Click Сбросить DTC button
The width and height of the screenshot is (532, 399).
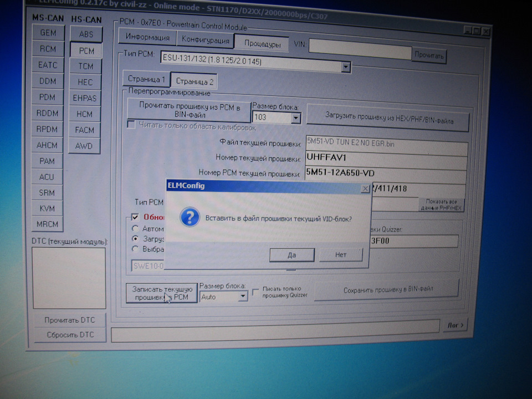pyautogui.click(x=70, y=335)
